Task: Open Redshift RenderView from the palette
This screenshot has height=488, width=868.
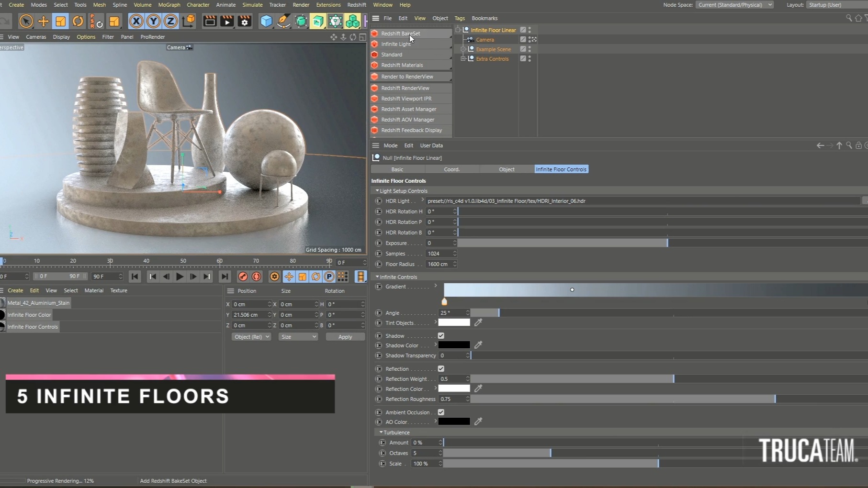Action: coord(405,88)
